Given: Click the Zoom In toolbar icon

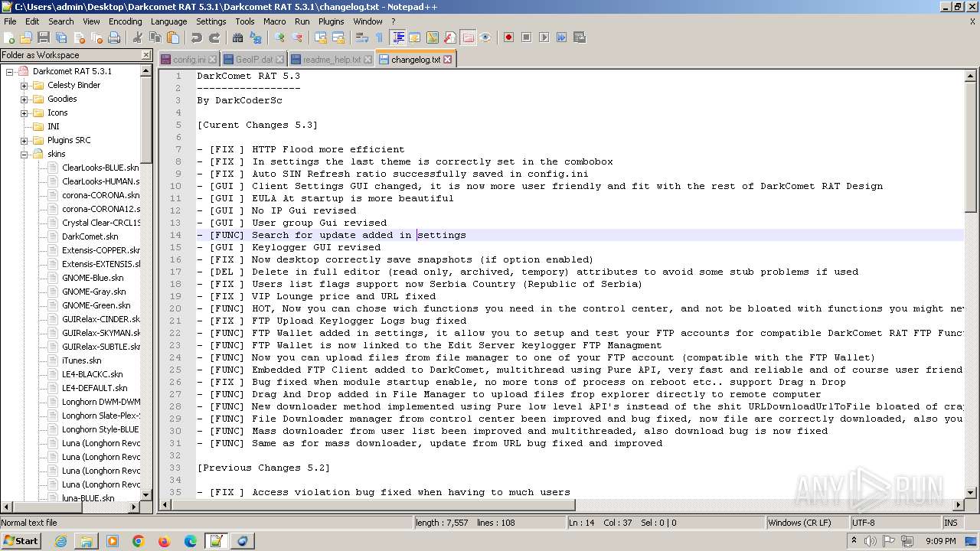Looking at the screenshot, I should point(279,37).
